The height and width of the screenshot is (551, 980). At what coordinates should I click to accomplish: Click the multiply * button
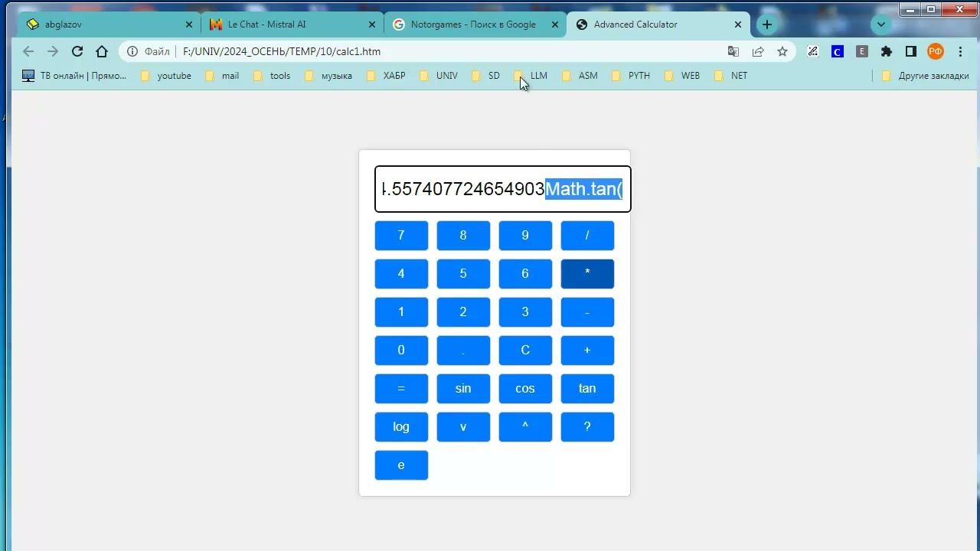coord(587,274)
